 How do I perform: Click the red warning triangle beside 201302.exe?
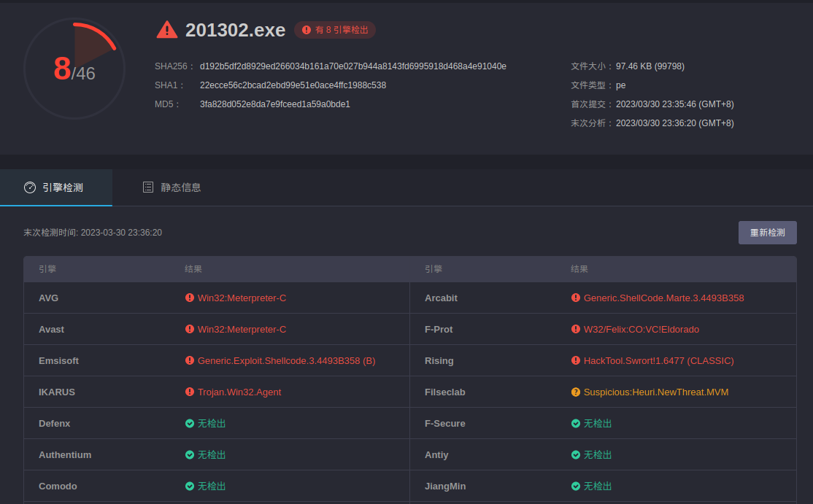[x=167, y=30]
